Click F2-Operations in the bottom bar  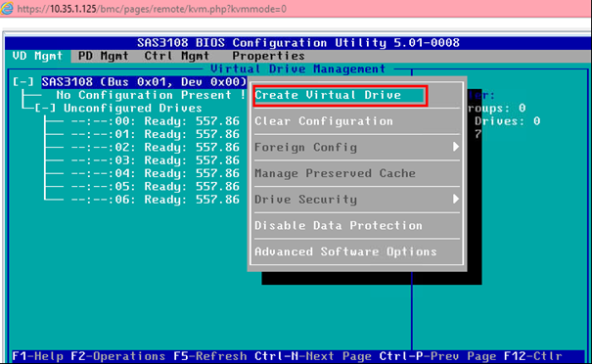pyautogui.click(x=117, y=356)
